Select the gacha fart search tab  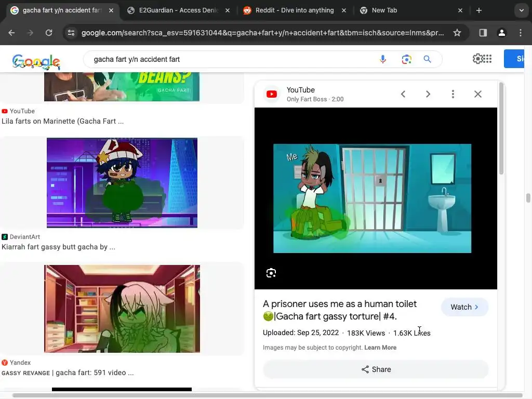[x=62, y=10]
